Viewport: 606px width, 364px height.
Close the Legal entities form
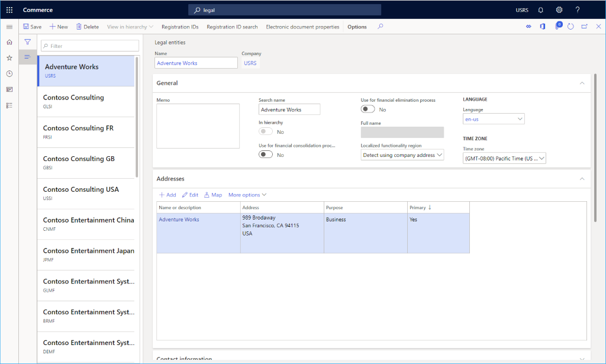pyautogui.click(x=598, y=26)
